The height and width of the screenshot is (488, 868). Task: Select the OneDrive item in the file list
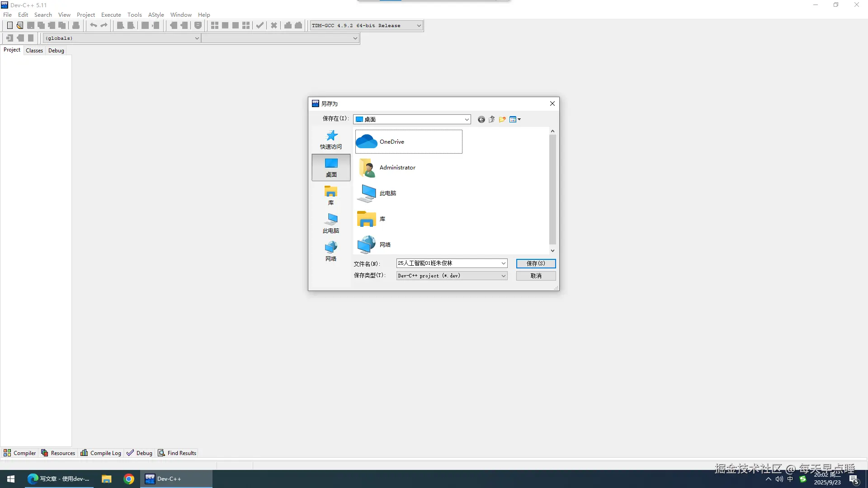tap(392, 142)
